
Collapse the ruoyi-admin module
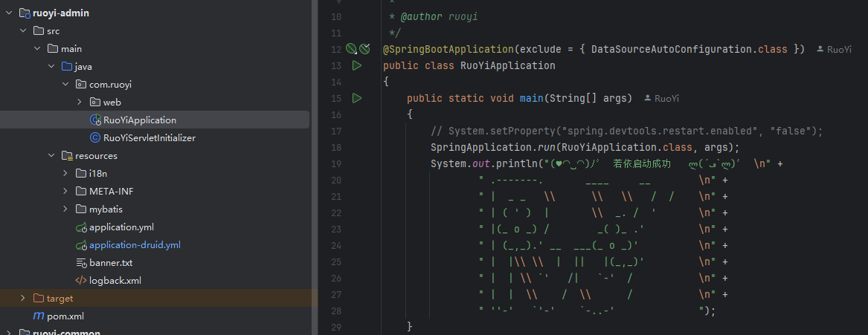pyautogui.click(x=8, y=13)
